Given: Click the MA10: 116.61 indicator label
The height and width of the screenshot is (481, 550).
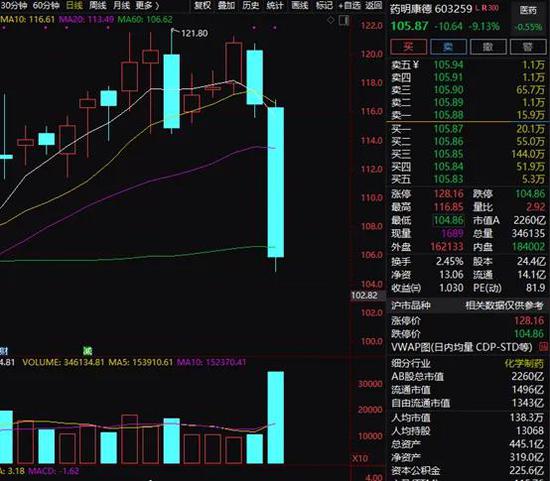Looking at the screenshot, I should tap(28, 19).
